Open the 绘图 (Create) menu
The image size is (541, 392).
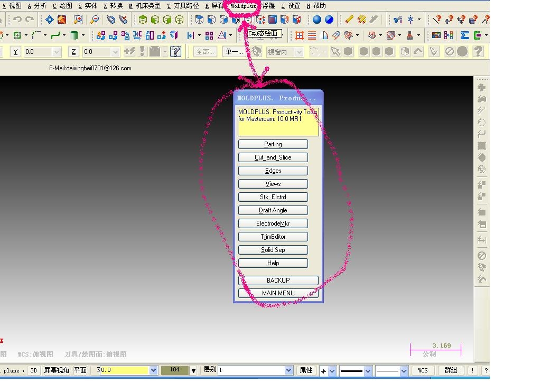click(63, 6)
